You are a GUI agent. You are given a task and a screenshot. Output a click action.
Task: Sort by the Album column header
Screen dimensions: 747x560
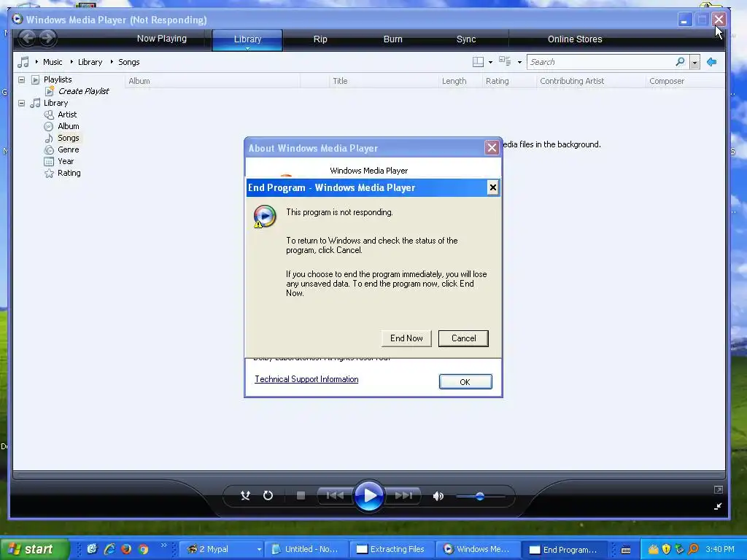(x=213, y=81)
